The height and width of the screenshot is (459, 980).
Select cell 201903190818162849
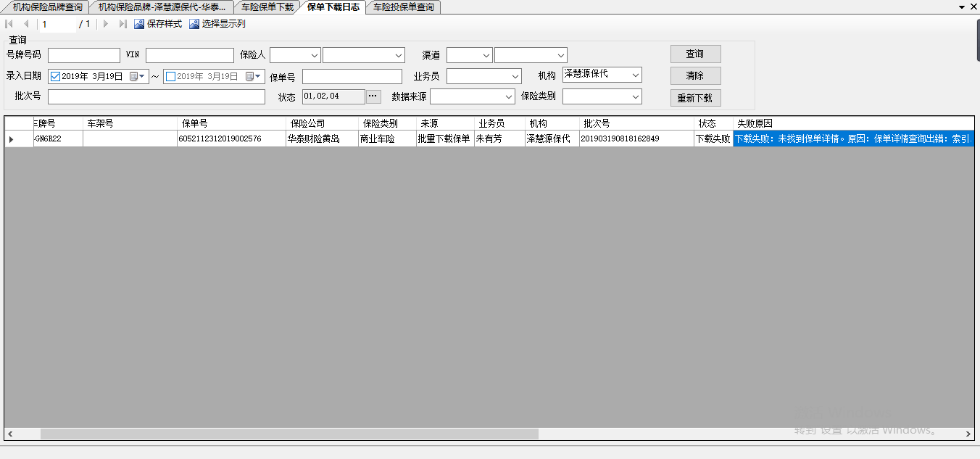click(x=636, y=138)
